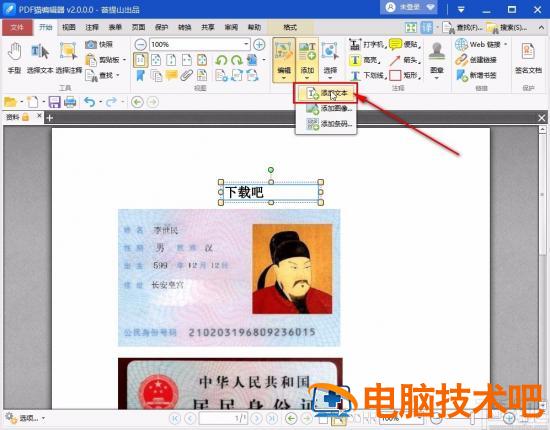Select the Arrow (箭头) annotation tool
The width and height of the screenshot is (550, 430).
coord(405,60)
